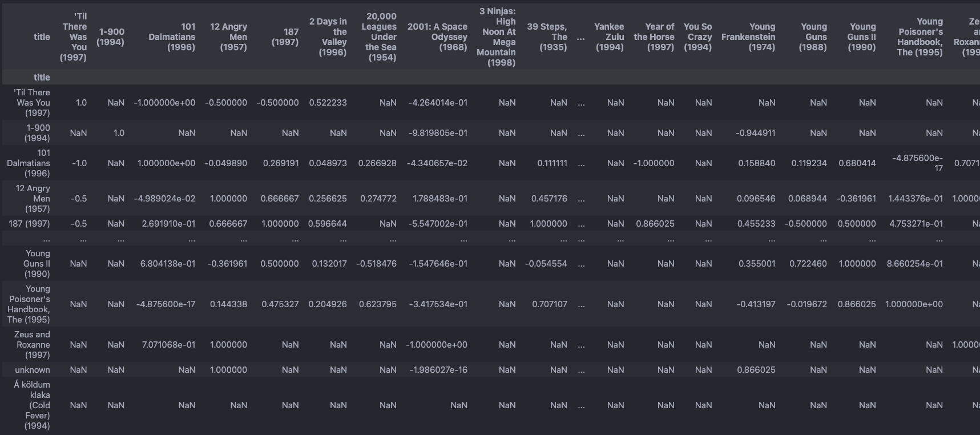Click cell value '-4.875600e-17' in 101 Dalmatians row

point(917,163)
